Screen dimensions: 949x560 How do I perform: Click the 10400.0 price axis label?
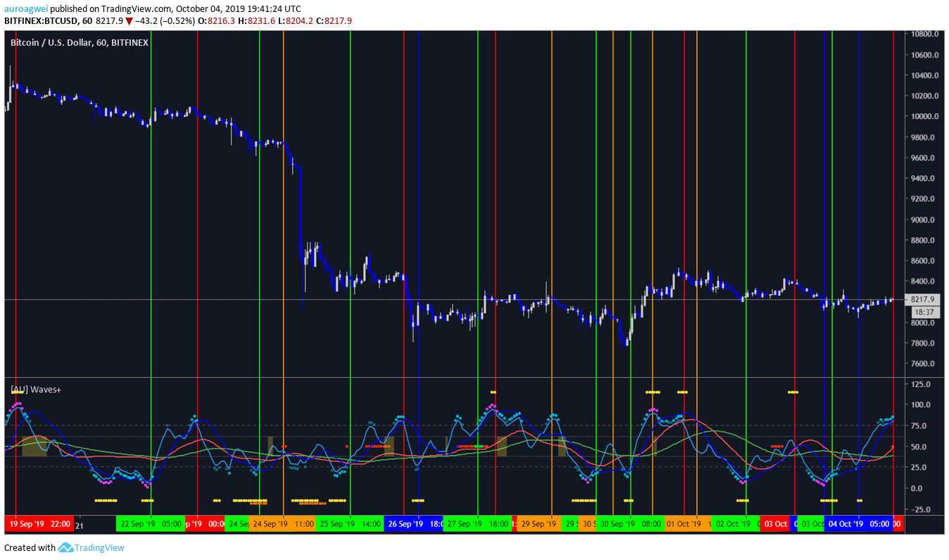tap(924, 75)
